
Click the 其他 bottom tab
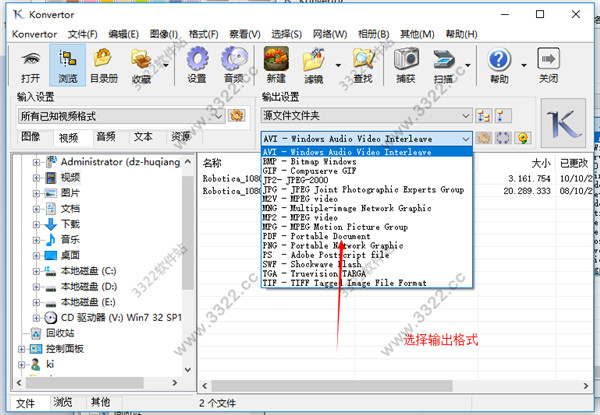click(x=100, y=402)
